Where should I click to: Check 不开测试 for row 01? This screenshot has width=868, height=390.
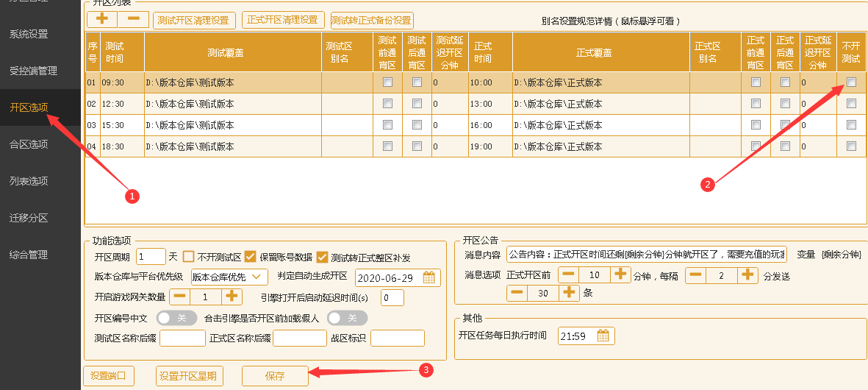pos(851,82)
